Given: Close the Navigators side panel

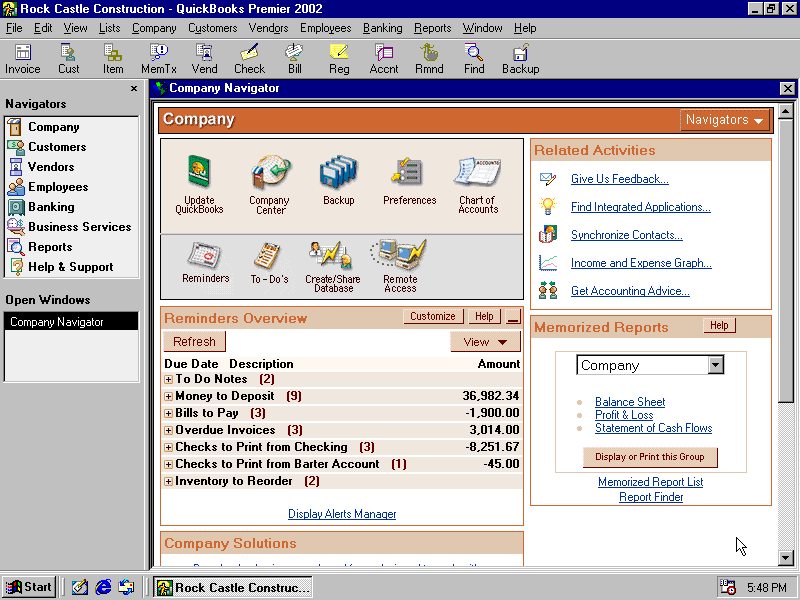Looking at the screenshot, I should click(134, 89).
